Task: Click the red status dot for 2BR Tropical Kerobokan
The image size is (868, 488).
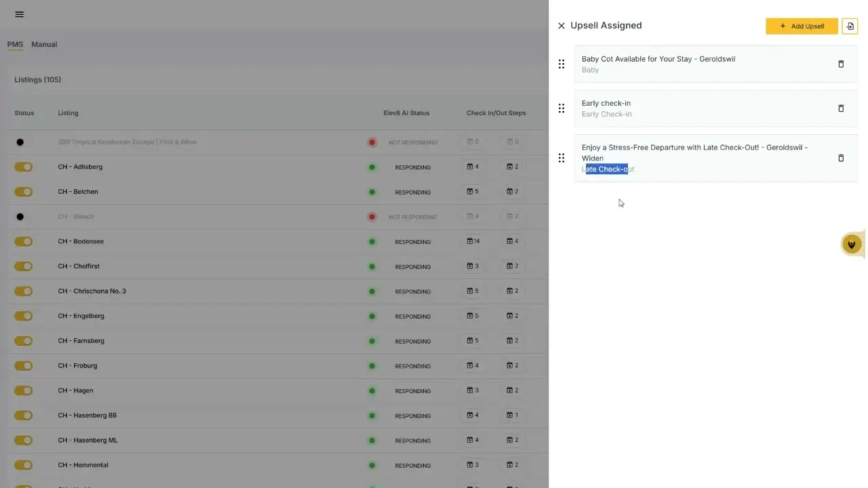Action: [372, 142]
